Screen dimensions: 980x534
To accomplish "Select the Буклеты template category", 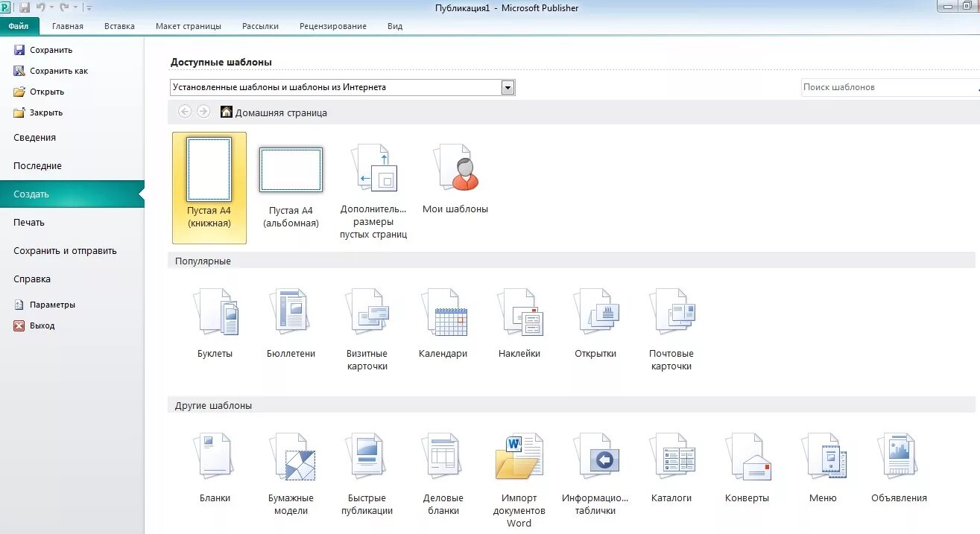I will tap(215, 324).
